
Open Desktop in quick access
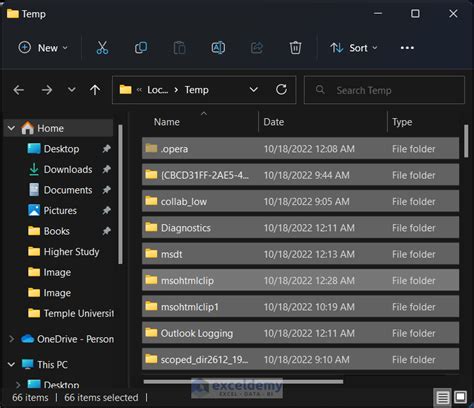point(61,149)
